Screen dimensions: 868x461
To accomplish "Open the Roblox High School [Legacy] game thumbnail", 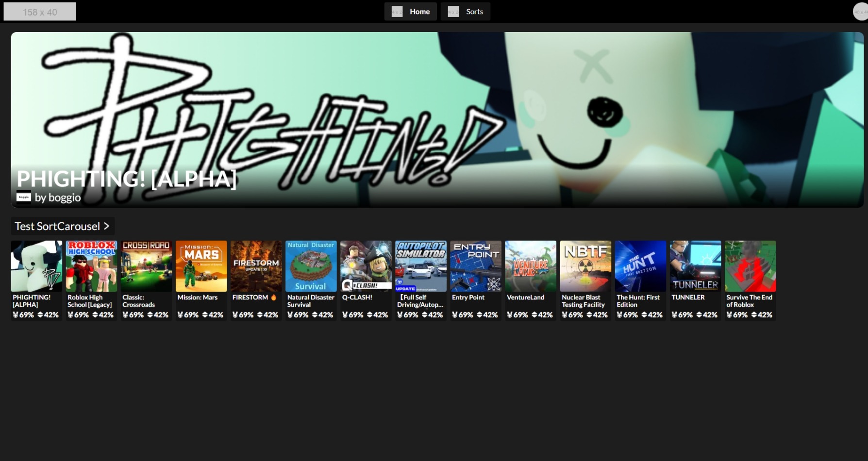I will point(91,266).
